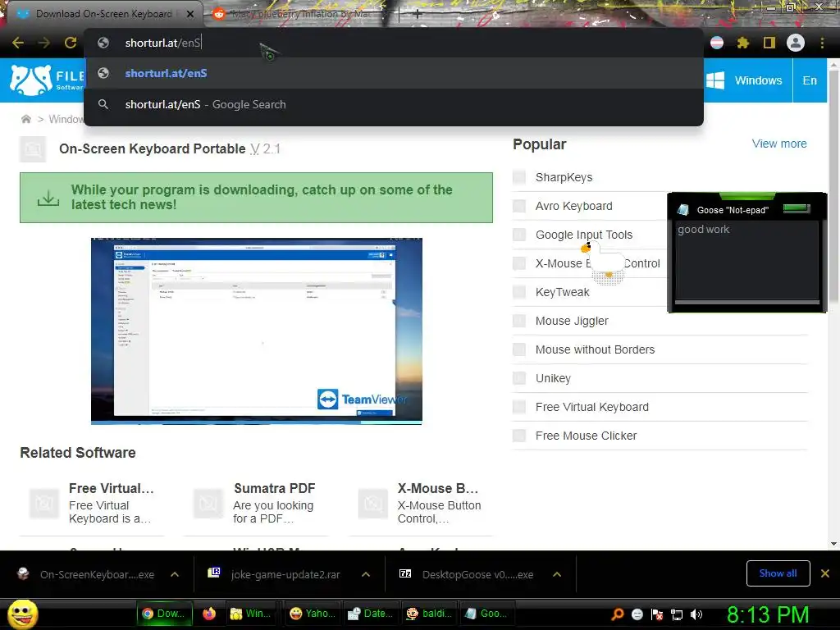Open the X-Mouse B... related software card

tap(421, 504)
